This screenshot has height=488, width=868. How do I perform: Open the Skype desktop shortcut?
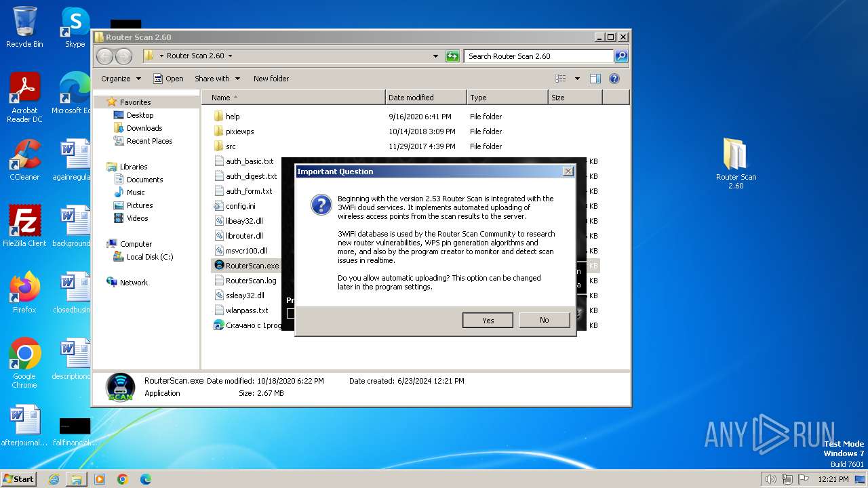(75, 27)
